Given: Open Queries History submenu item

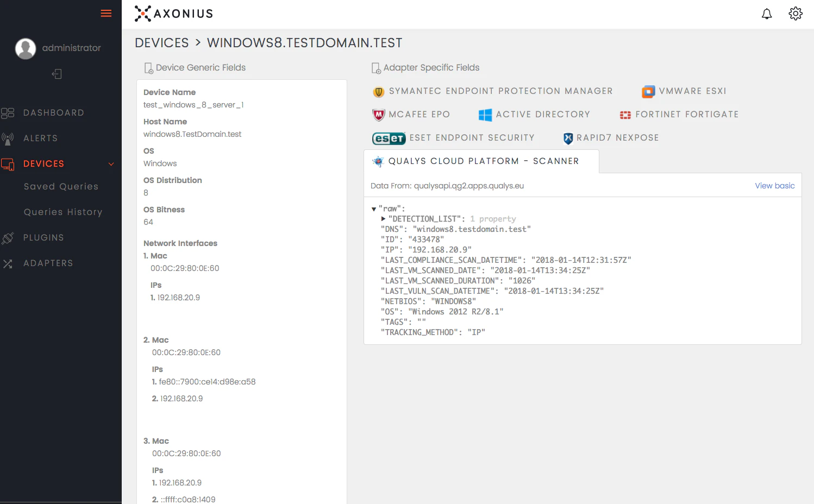Looking at the screenshot, I should click(63, 212).
